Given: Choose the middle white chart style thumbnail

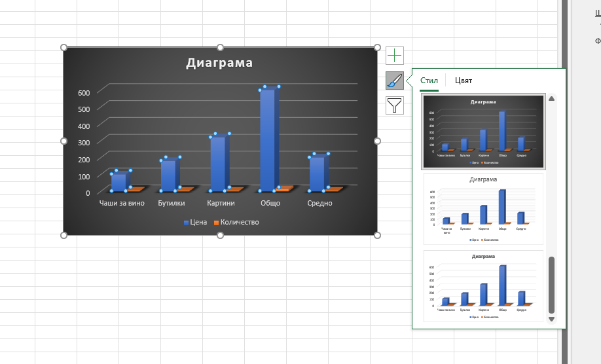Looking at the screenshot, I should 483,209.
